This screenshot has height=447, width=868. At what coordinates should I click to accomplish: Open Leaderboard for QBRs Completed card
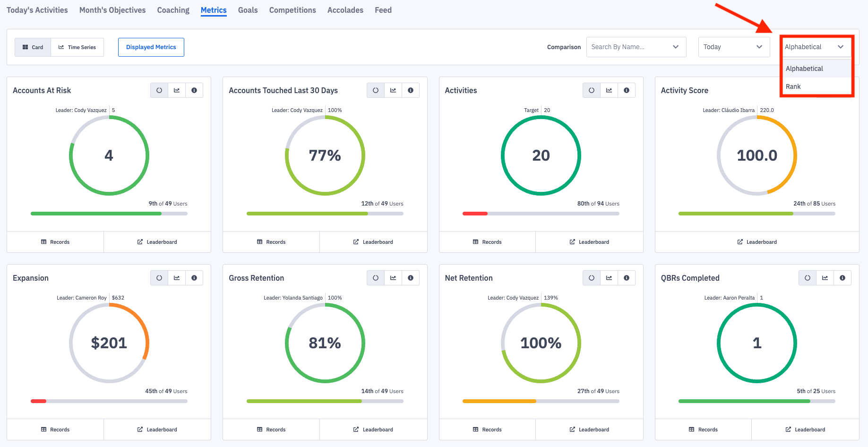click(x=805, y=430)
